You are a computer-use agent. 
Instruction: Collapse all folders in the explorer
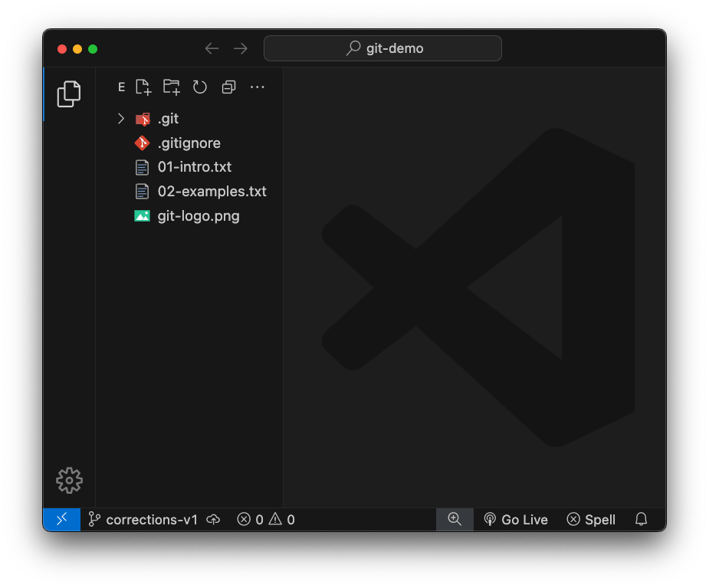pos(229,87)
